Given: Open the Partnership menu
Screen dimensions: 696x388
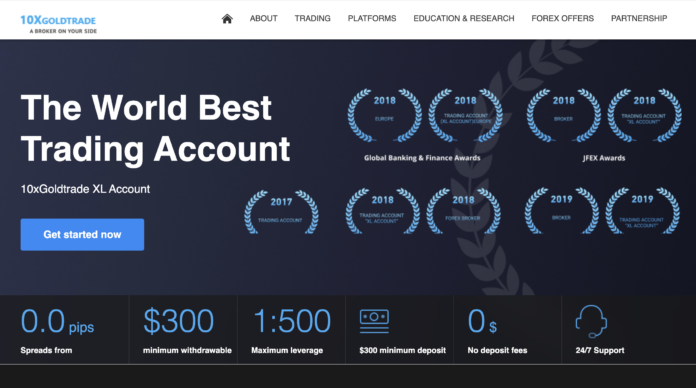Looking at the screenshot, I should pyautogui.click(x=639, y=19).
